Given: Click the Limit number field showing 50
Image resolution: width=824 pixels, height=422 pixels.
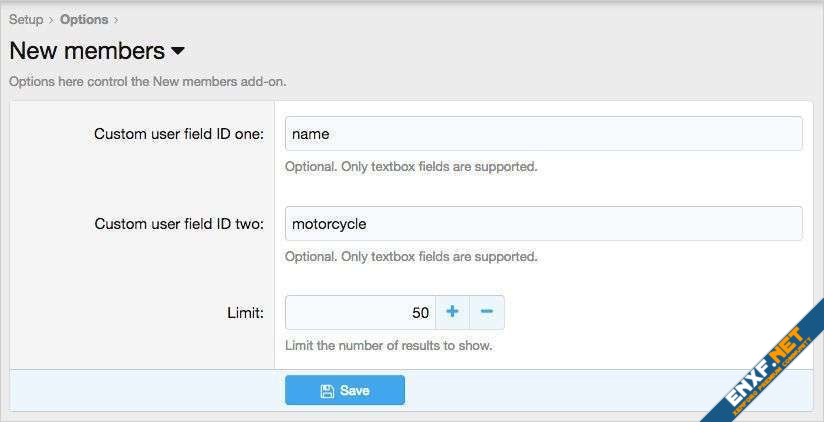Looking at the screenshot, I should tap(360, 313).
